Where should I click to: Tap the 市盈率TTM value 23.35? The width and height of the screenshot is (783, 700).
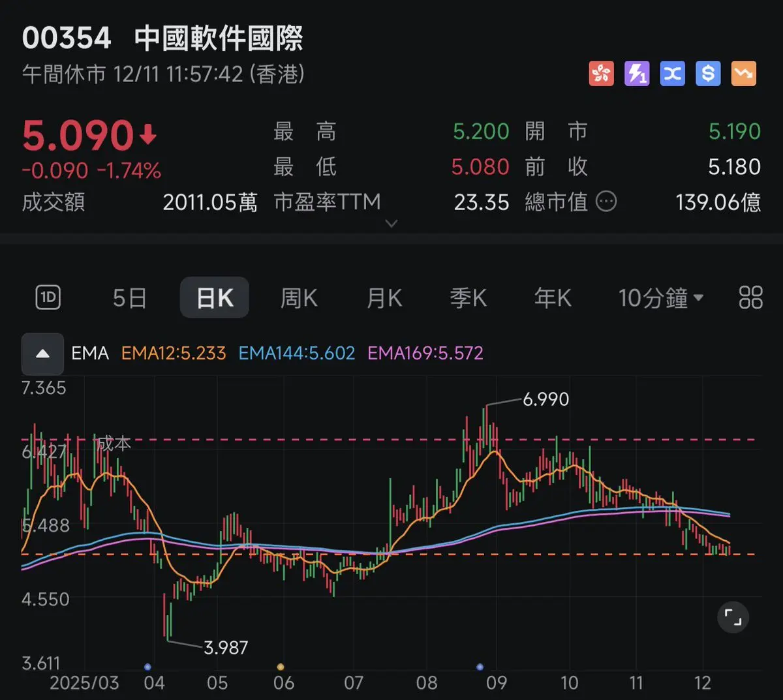[x=482, y=202]
